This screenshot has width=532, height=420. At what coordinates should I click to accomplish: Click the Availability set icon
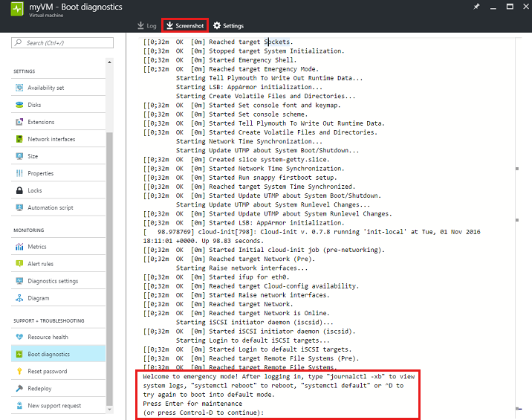click(x=19, y=88)
